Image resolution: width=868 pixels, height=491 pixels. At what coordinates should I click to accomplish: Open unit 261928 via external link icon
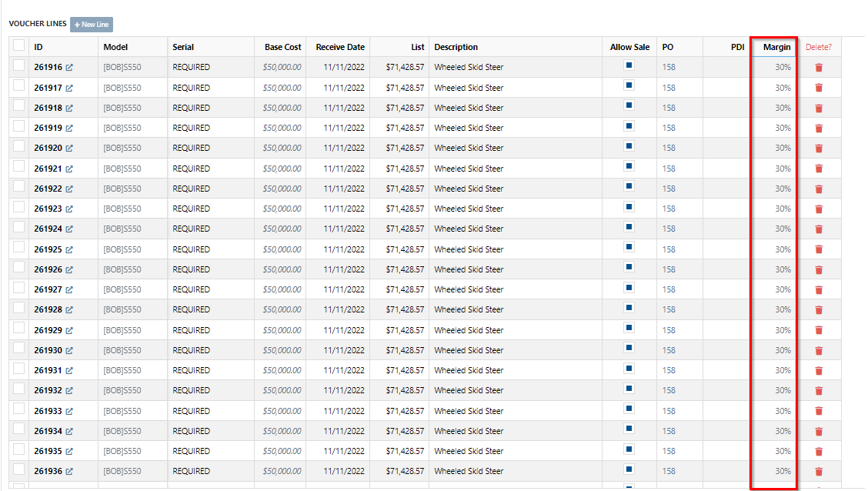[x=69, y=310]
